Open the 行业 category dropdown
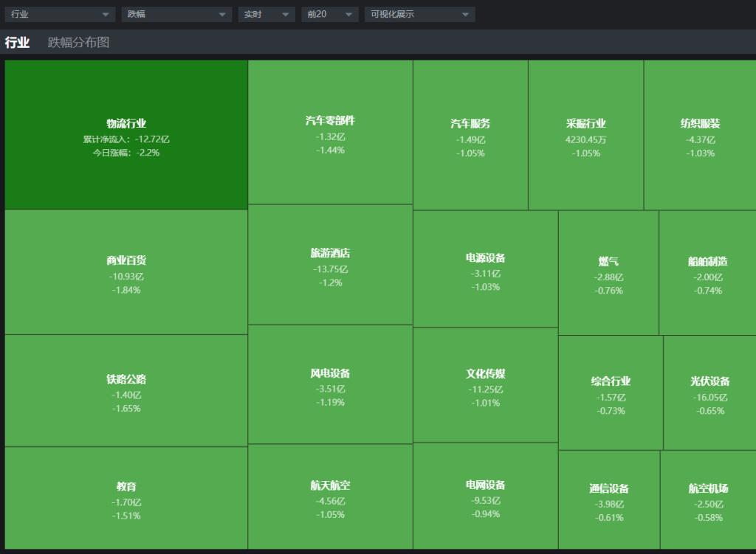Image resolution: width=756 pixels, height=554 pixels. pos(60,15)
